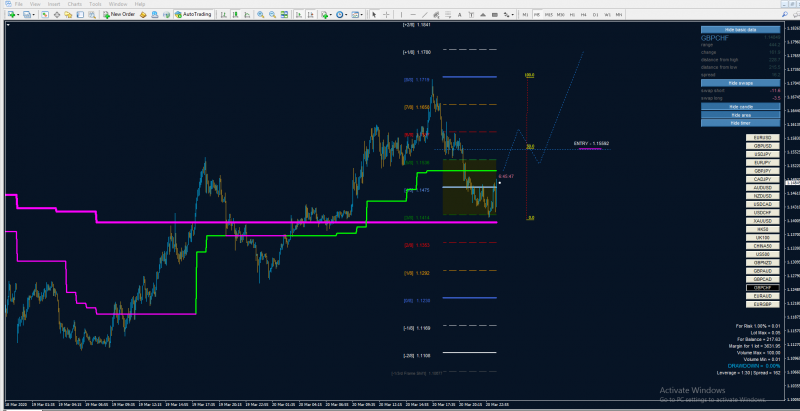The image size is (800, 411).
Task: Click the ENTRY 1.15592 price label
Action: [x=591, y=144]
